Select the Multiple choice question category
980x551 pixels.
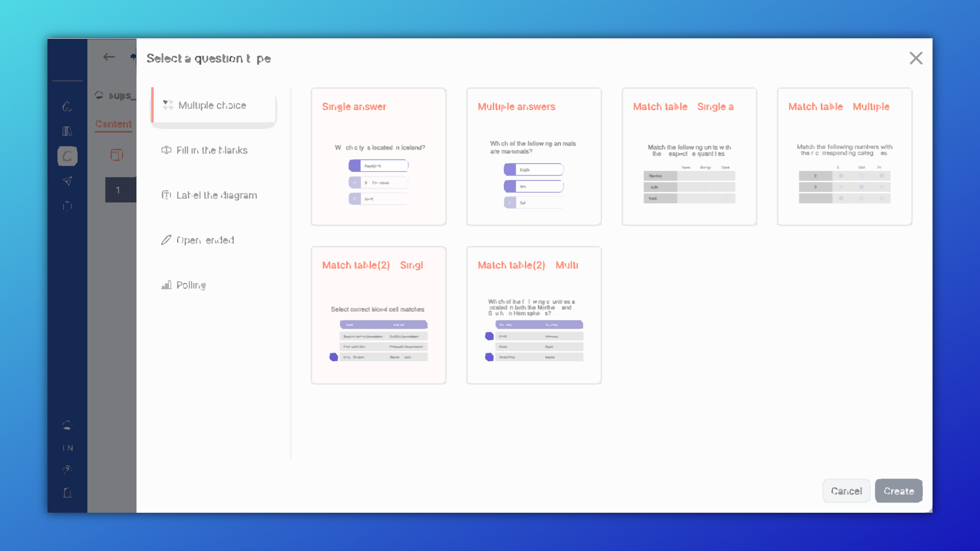[214, 106]
